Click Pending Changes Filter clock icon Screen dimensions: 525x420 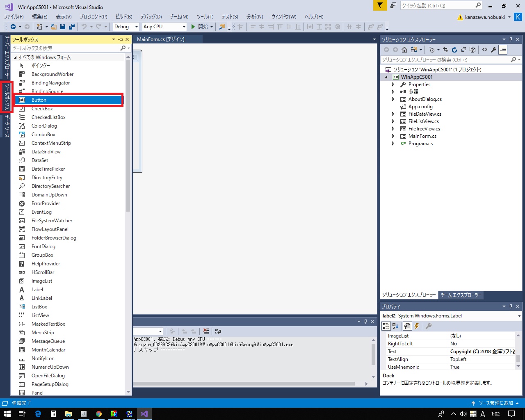tap(432, 50)
